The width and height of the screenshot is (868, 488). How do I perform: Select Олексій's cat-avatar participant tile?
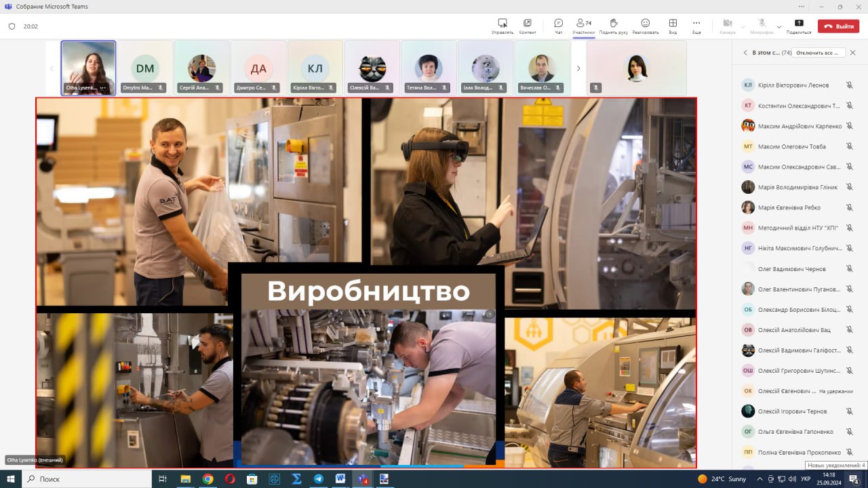coord(372,68)
